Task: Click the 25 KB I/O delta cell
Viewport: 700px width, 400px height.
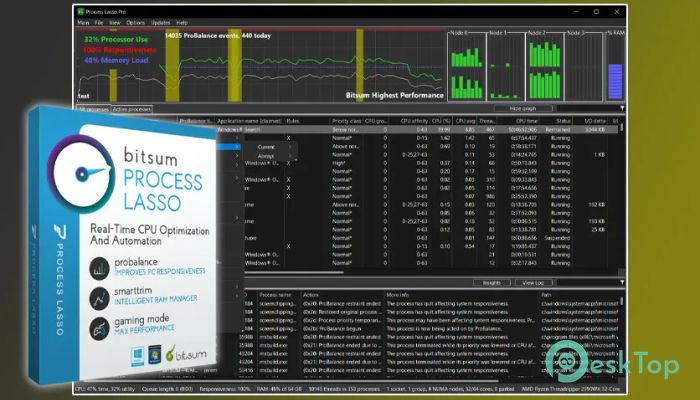Action: click(599, 229)
